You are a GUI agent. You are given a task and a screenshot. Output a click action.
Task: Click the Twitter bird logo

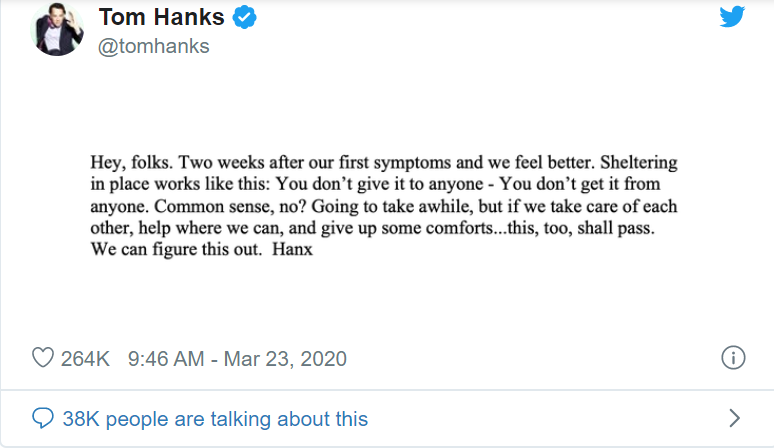coord(732,17)
